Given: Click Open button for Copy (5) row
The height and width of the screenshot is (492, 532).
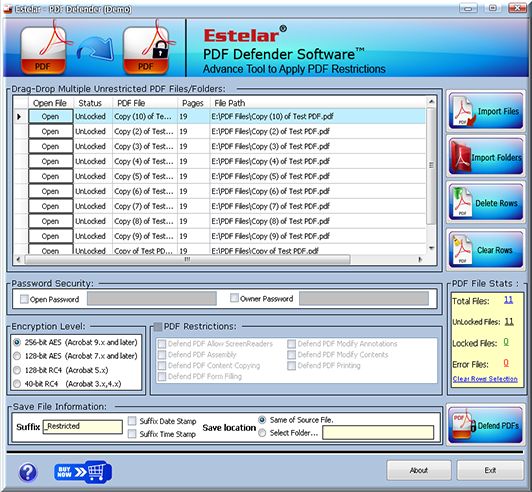Looking at the screenshot, I should pos(51,176).
